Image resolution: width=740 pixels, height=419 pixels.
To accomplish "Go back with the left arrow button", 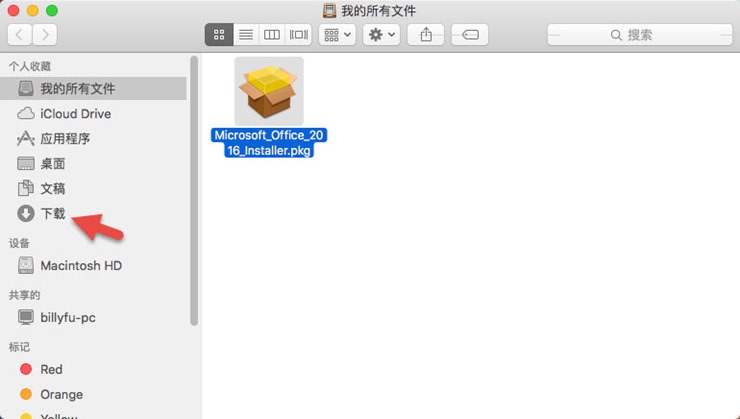I will (20, 34).
